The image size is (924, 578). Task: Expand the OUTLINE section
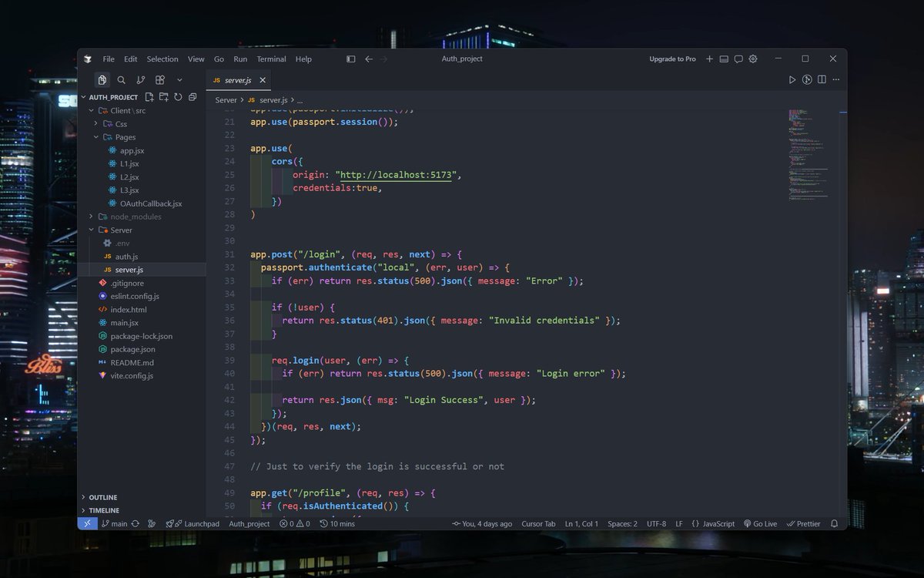coord(103,497)
